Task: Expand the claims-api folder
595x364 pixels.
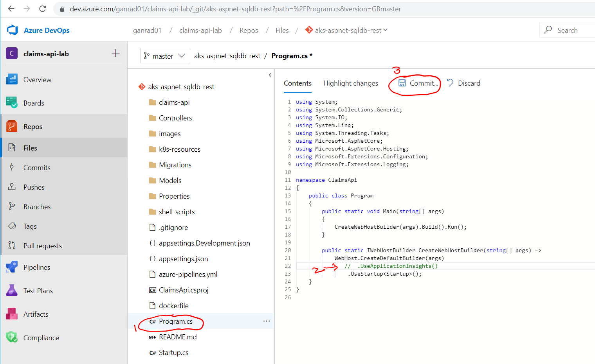Action: click(x=174, y=102)
